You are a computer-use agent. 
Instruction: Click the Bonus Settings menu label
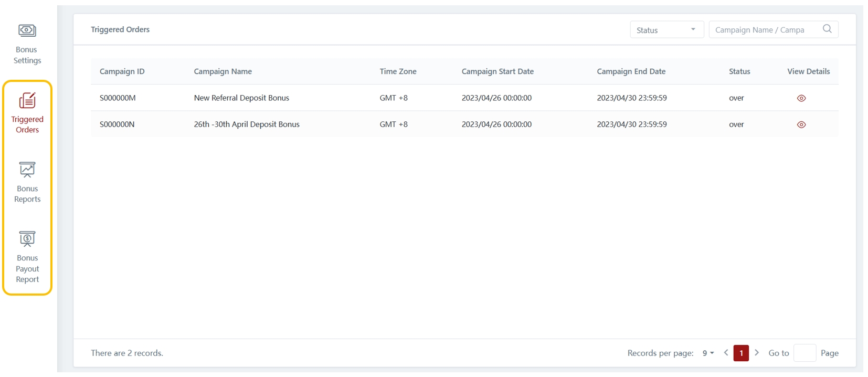click(x=27, y=55)
